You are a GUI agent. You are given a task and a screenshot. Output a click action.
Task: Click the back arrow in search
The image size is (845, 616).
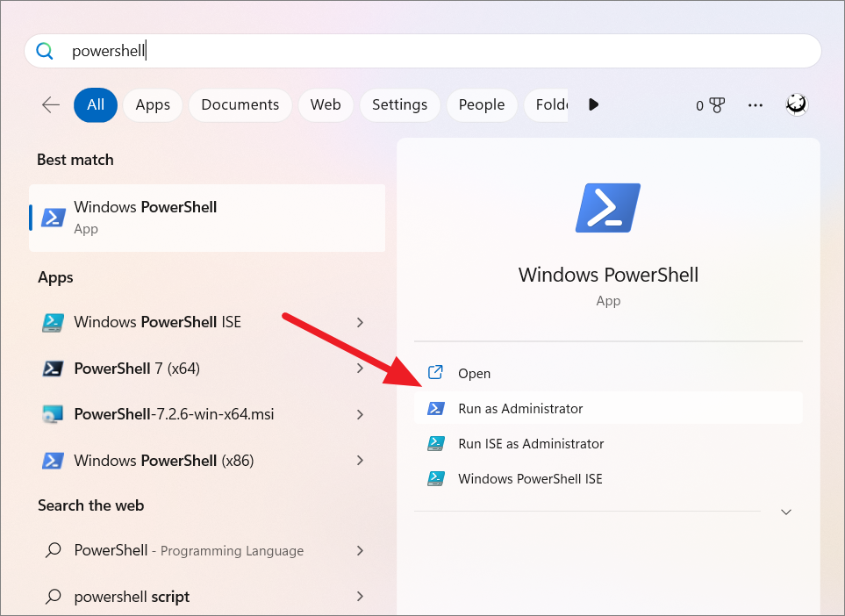pyautogui.click(x=50, y=104)
